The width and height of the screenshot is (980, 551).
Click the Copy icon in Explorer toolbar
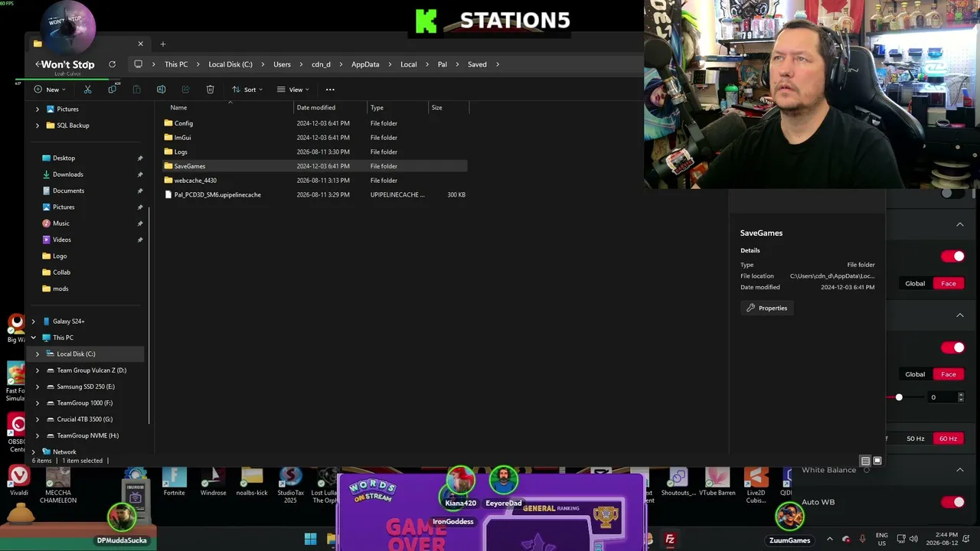pos(112,90)
